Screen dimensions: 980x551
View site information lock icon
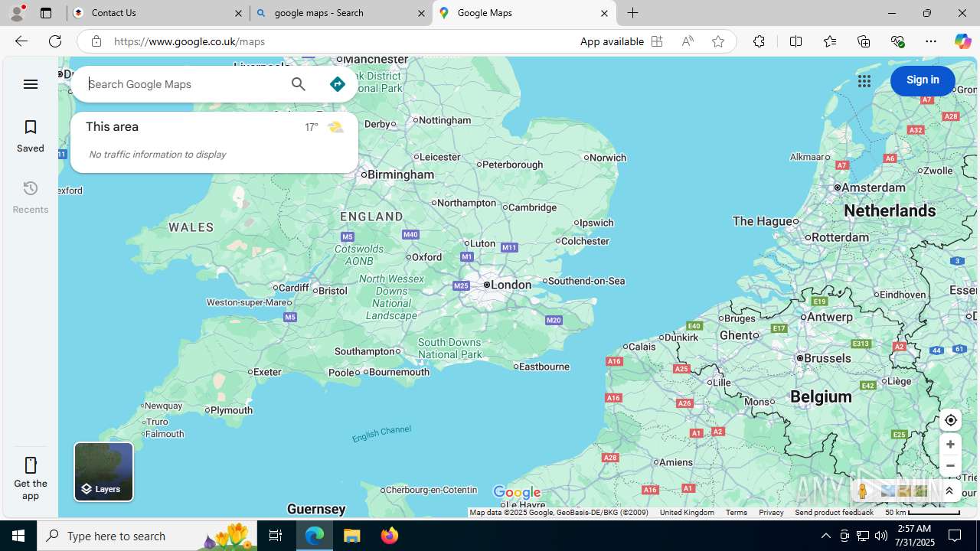pos(96,41)
